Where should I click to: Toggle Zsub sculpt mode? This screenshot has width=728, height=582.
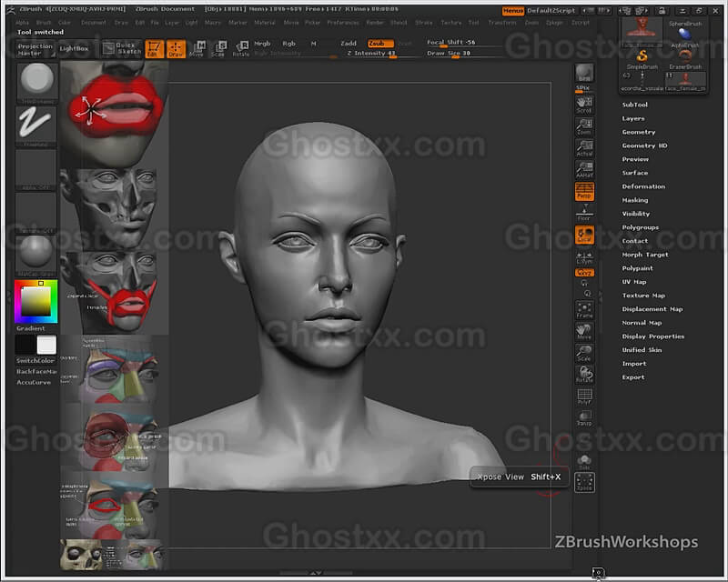tap(379, 43)
